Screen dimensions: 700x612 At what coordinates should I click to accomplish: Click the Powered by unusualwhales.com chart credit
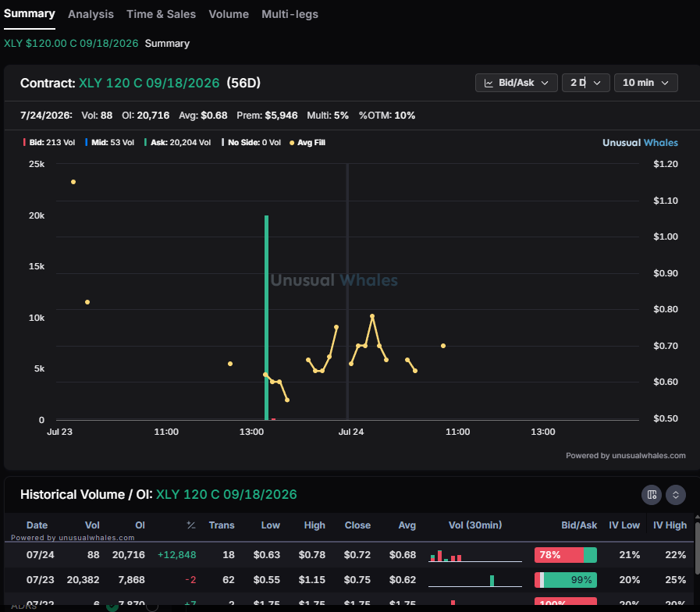625,456
